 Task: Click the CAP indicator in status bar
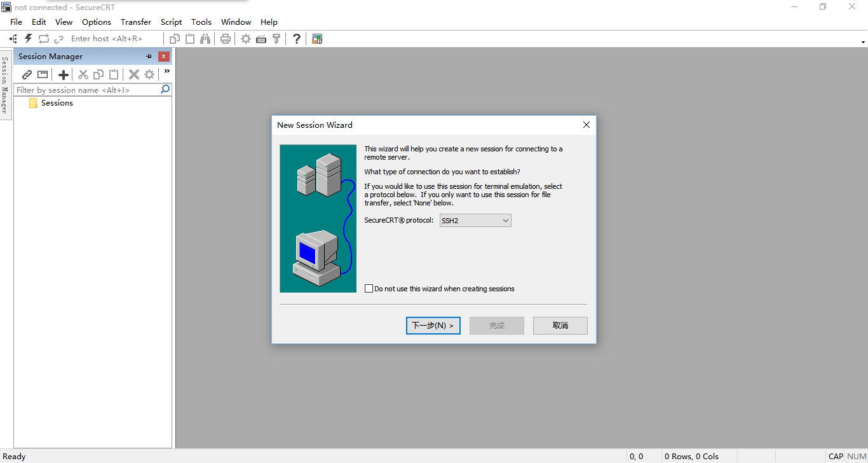coord(836,456)
